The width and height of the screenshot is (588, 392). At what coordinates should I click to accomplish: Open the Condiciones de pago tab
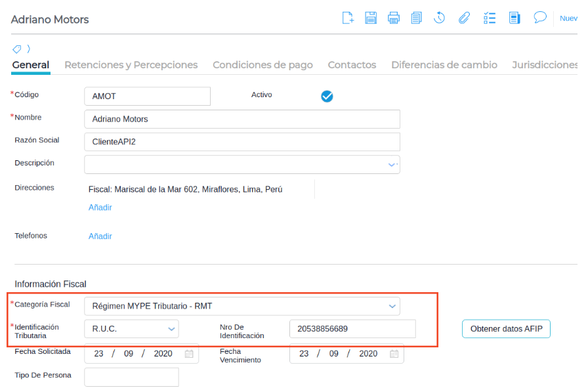point(262,65)
